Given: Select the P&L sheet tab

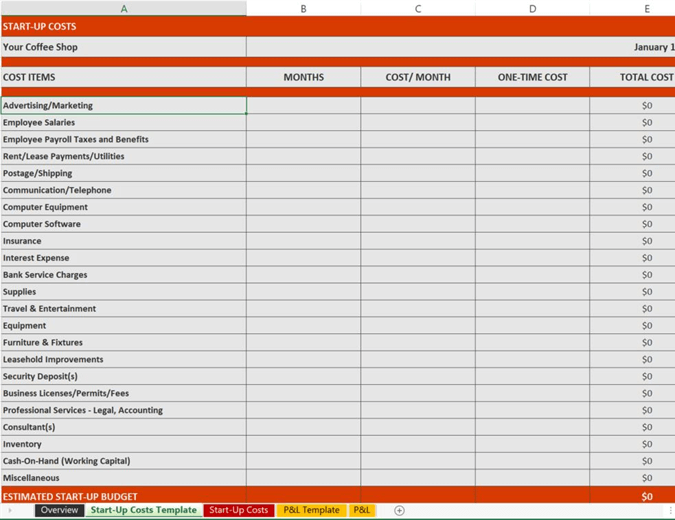Looking at the screenshot, I should point(362,510).
